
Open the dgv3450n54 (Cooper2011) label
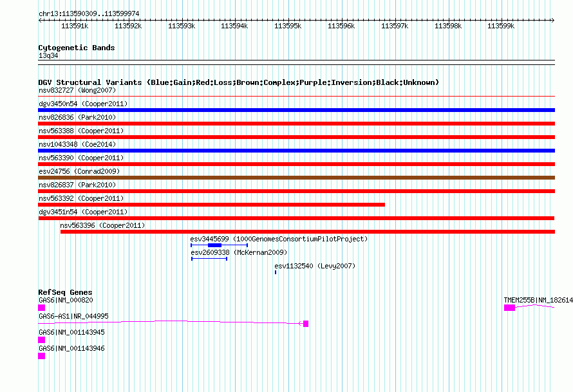click(83, 104)
